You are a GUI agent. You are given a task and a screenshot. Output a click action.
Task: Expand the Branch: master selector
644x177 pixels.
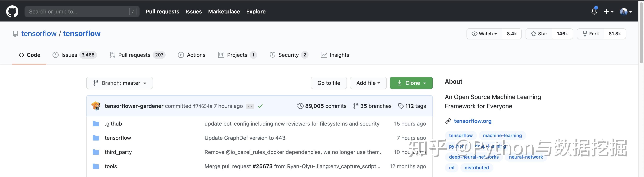pyautogui.click(x=119, y=83)
